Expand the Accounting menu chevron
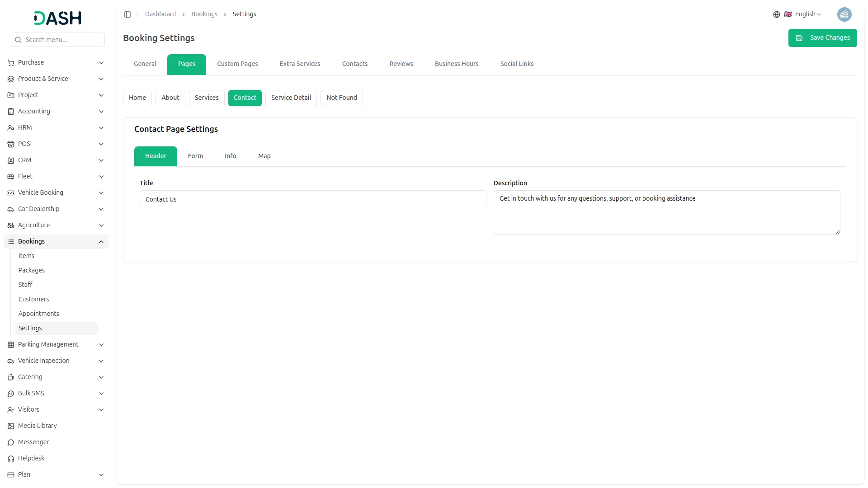868x488 pixels. pos(101,112)
